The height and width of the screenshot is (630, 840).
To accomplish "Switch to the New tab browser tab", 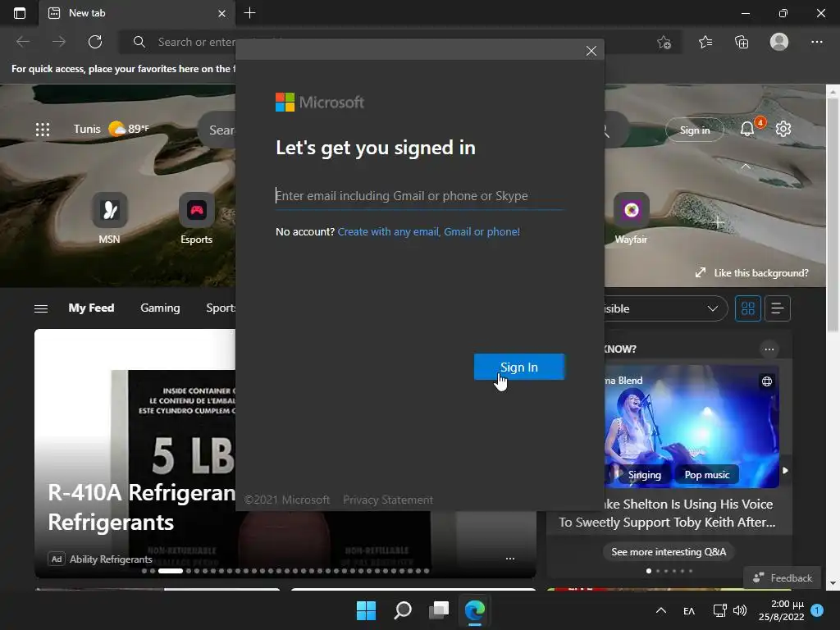I will coord(136,13).
